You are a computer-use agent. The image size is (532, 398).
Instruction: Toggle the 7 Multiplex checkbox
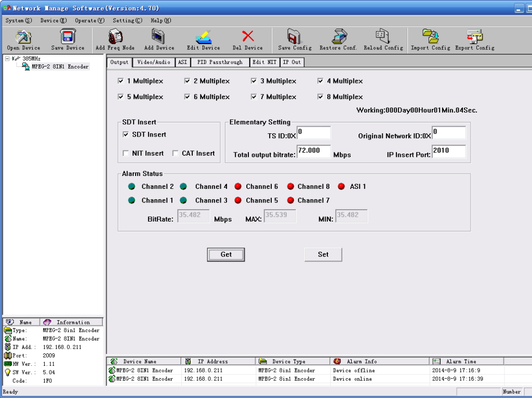254,97
